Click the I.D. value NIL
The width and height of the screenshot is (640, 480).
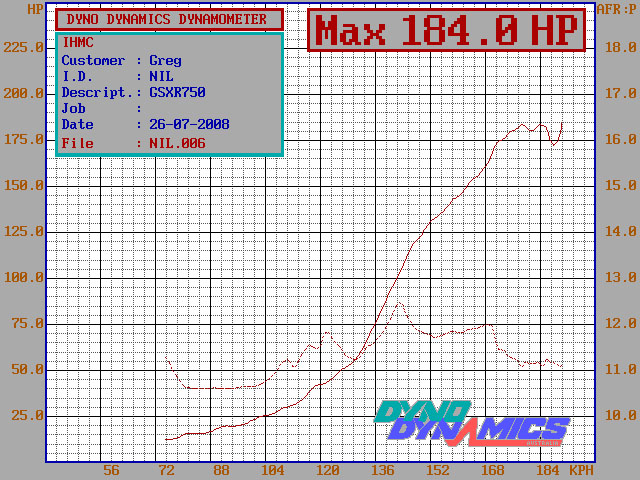click(161, 76)
